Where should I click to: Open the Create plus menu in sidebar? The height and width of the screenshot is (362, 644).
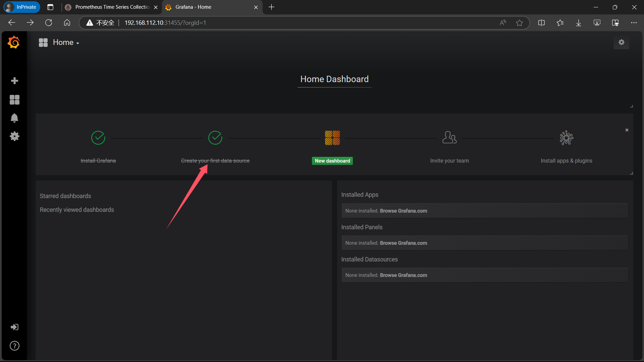[x=14, y=81]
